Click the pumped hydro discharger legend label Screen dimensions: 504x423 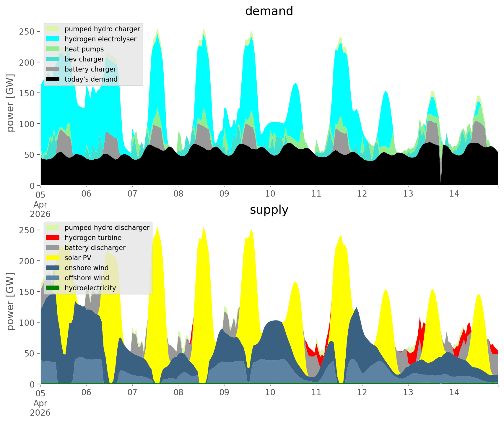click(107, 228)
